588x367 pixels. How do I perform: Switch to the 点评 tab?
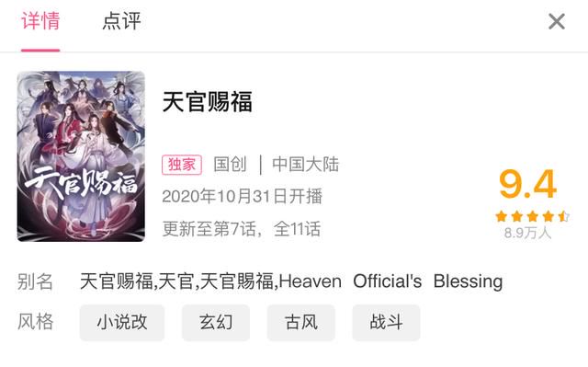tap(121, 21)
